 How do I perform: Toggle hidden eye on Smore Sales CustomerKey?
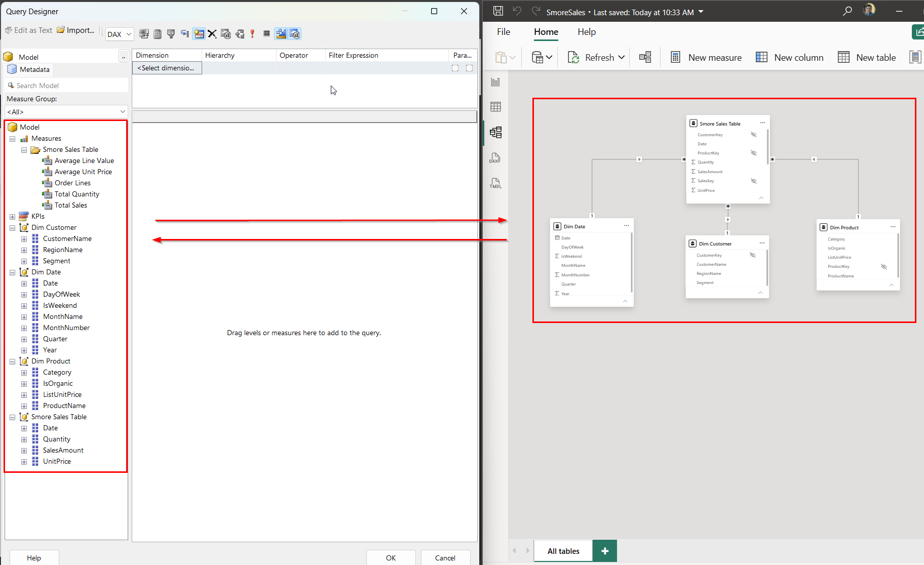pyautogui.click(x=754, y=135)
